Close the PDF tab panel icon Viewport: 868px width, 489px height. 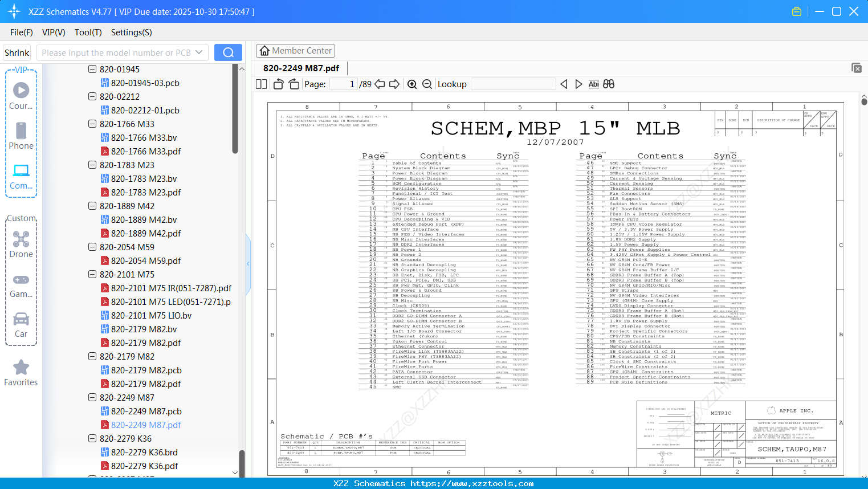(857, 68)
